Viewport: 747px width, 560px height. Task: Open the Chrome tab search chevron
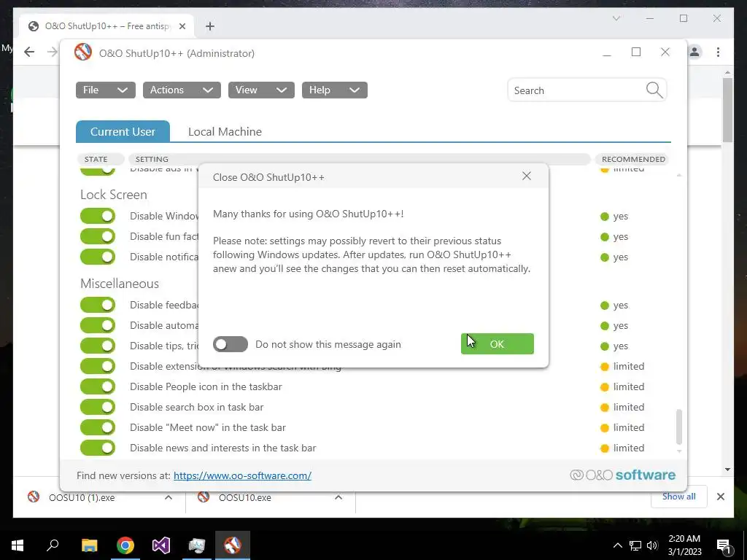616,18
